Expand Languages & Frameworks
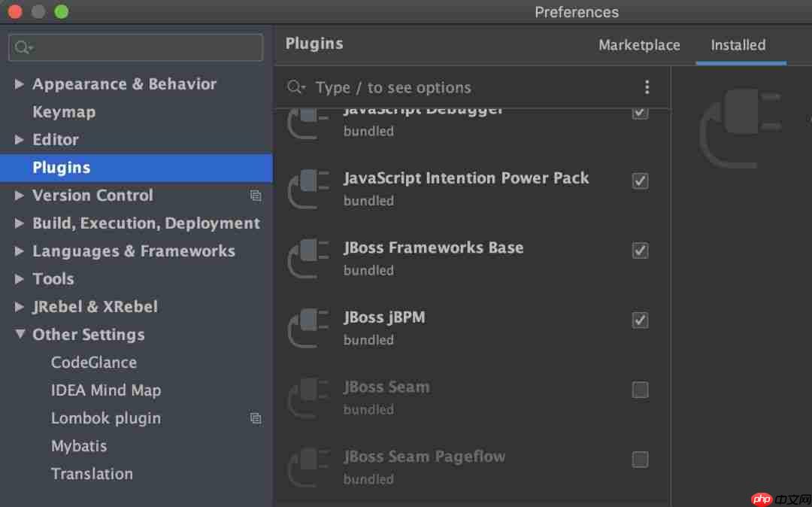This screenshot has height=507, width=812. coord(19,250)
